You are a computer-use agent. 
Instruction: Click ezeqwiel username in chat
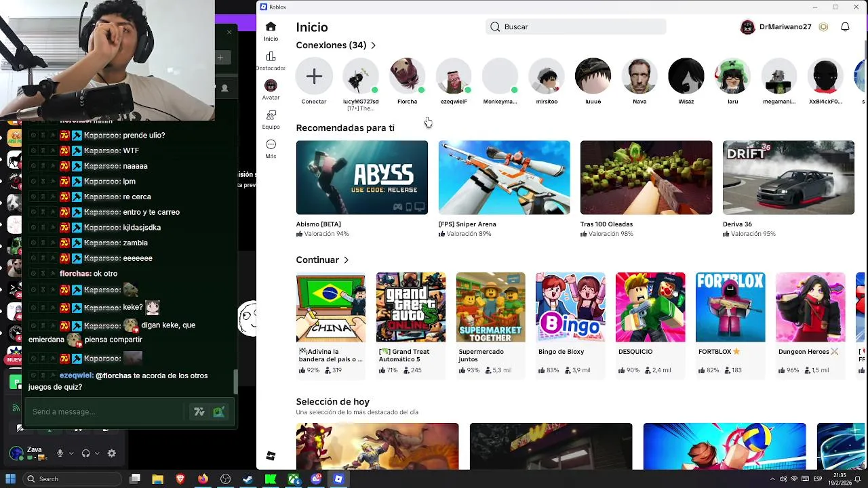point(76,375)
